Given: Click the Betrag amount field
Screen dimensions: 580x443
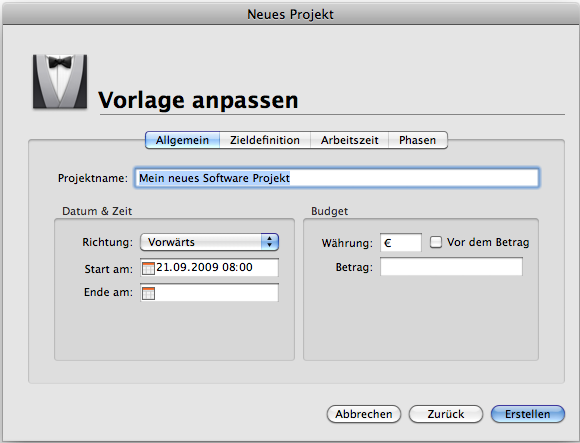Looking at the screenshot, I should (x=451, y=267).
